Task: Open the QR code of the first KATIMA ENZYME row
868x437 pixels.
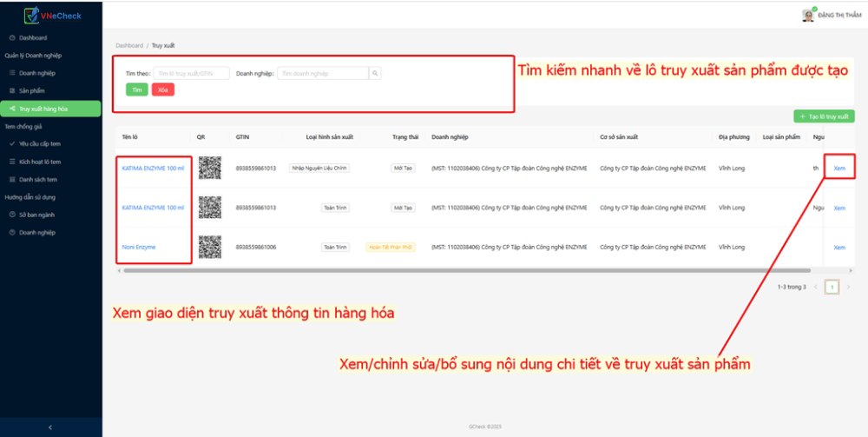Action: [x=210, y=168]
